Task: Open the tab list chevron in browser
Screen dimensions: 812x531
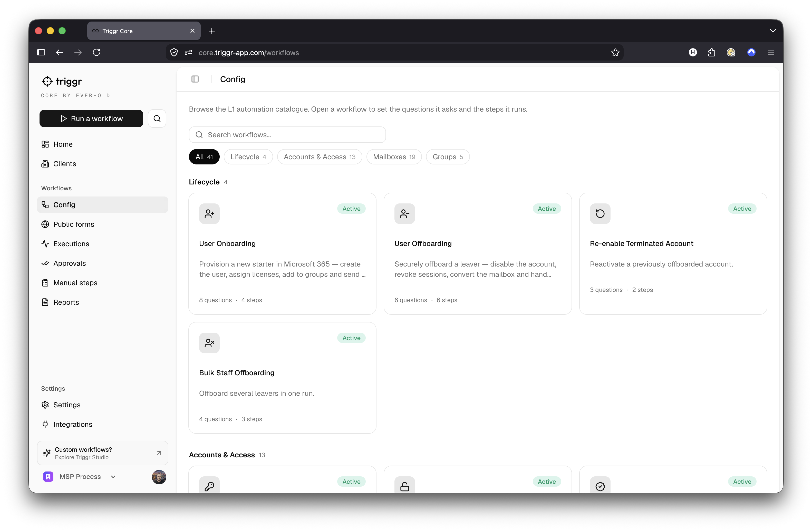Action: [773, 31]
